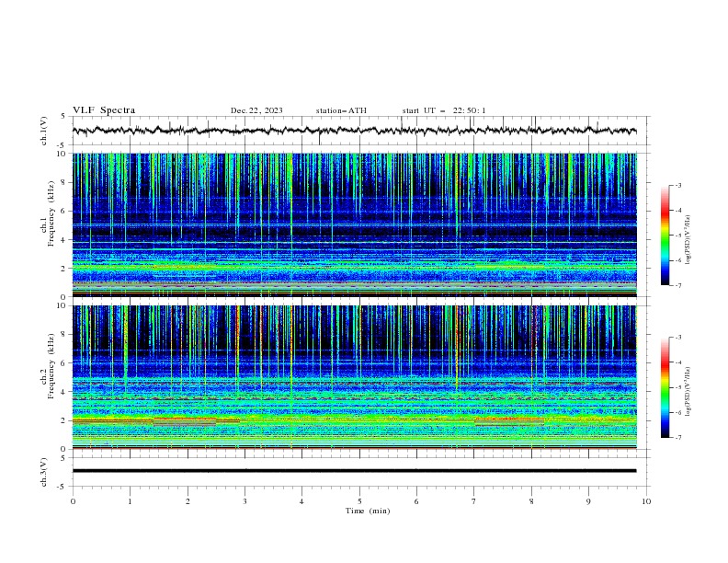Click the ch.2 colorbar scale
728x563 pixels.
pyautogui.click(x=665, y=387)
